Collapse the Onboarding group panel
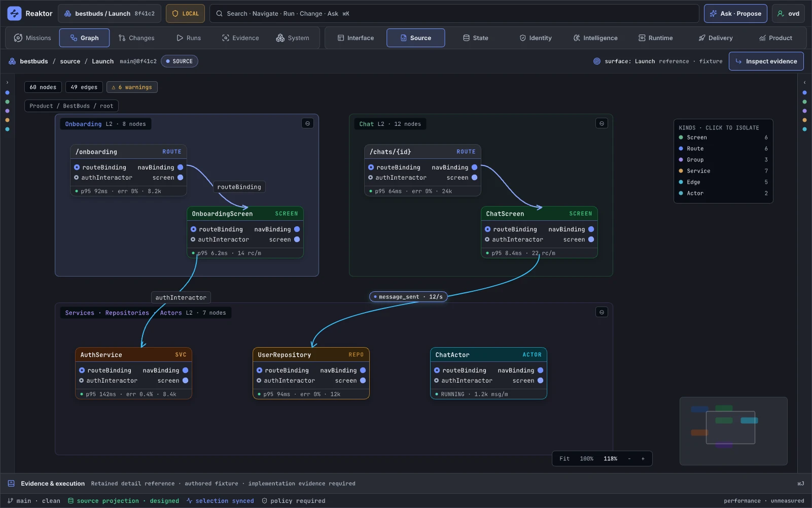This screenshot has width=812, height=508. click(307, 123)
